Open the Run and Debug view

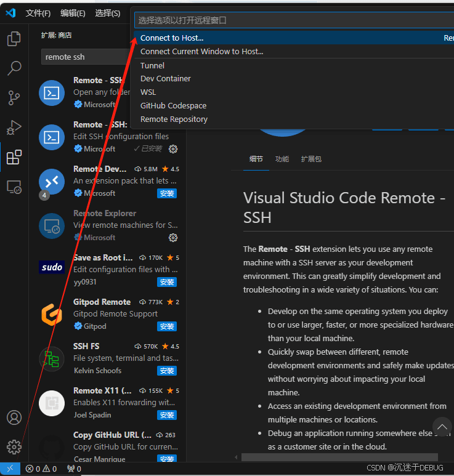tap(14, 127)
